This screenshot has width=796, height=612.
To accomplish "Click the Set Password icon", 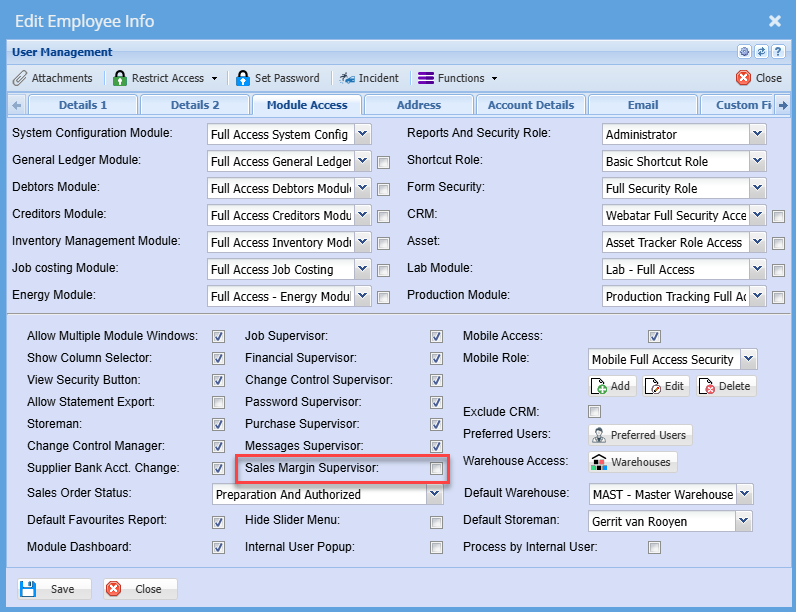I will 242,78.
